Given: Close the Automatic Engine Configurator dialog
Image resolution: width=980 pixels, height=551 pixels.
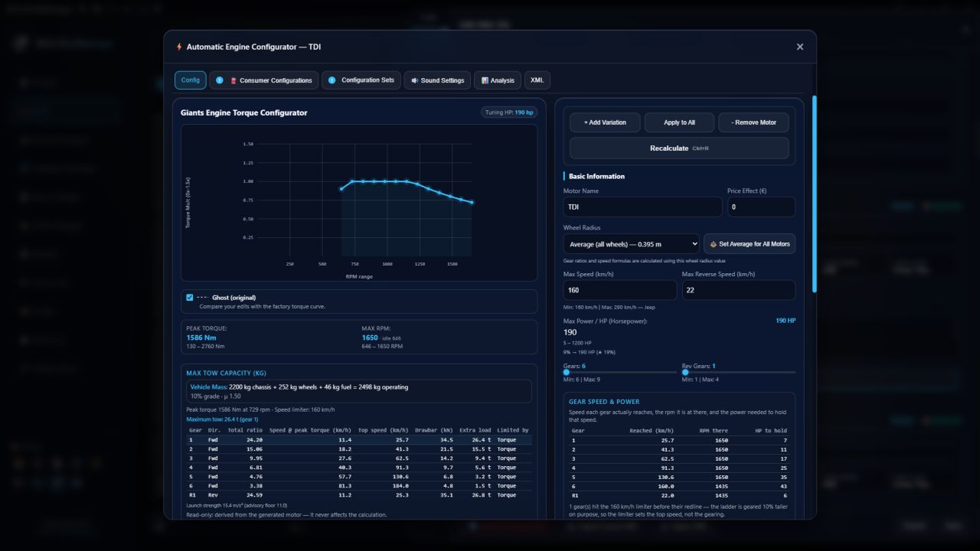Looking at the screenshot, I should pyautogui.click(x=800, y=47).
